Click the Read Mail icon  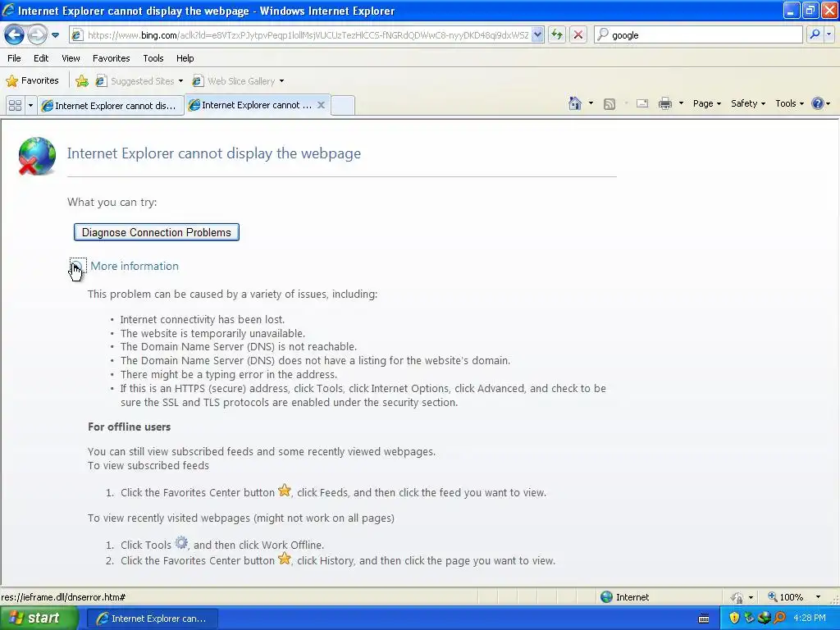point(641,104)
